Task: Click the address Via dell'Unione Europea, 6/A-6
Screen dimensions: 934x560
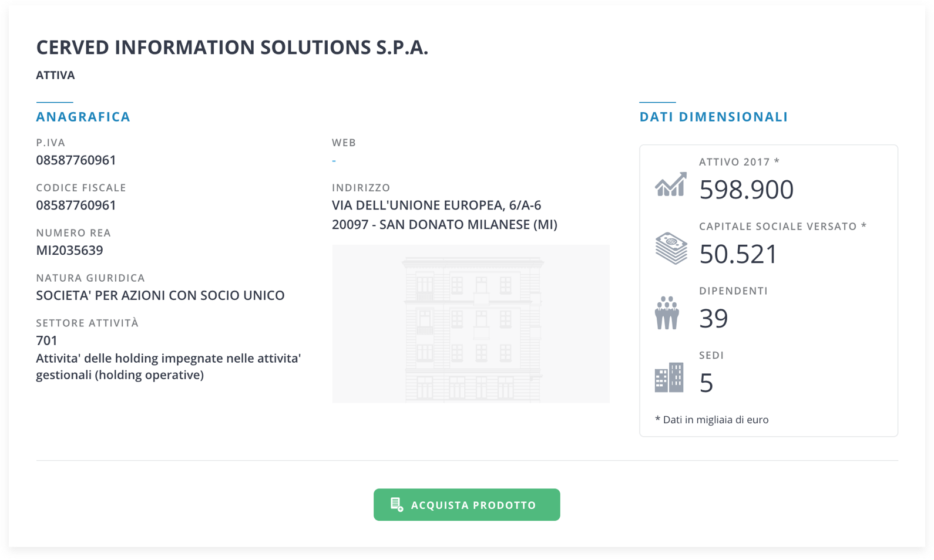Action: (436, 205)
